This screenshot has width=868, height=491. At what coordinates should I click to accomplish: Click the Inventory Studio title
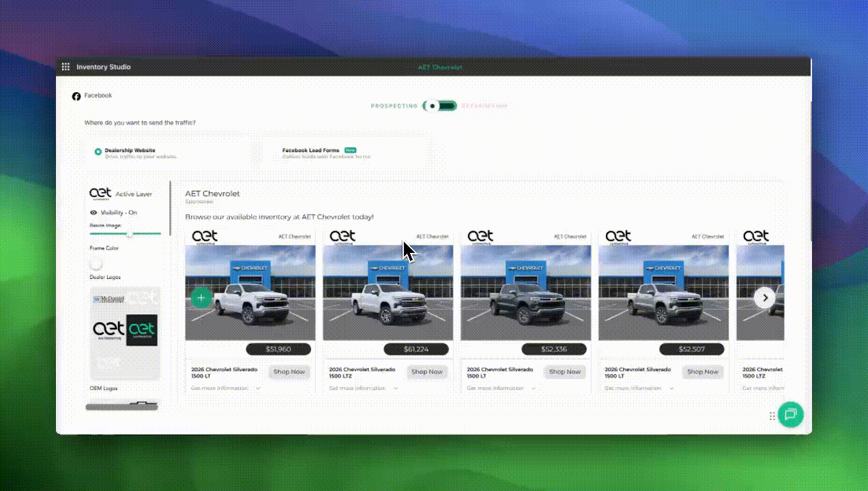(x=103, y=67)
